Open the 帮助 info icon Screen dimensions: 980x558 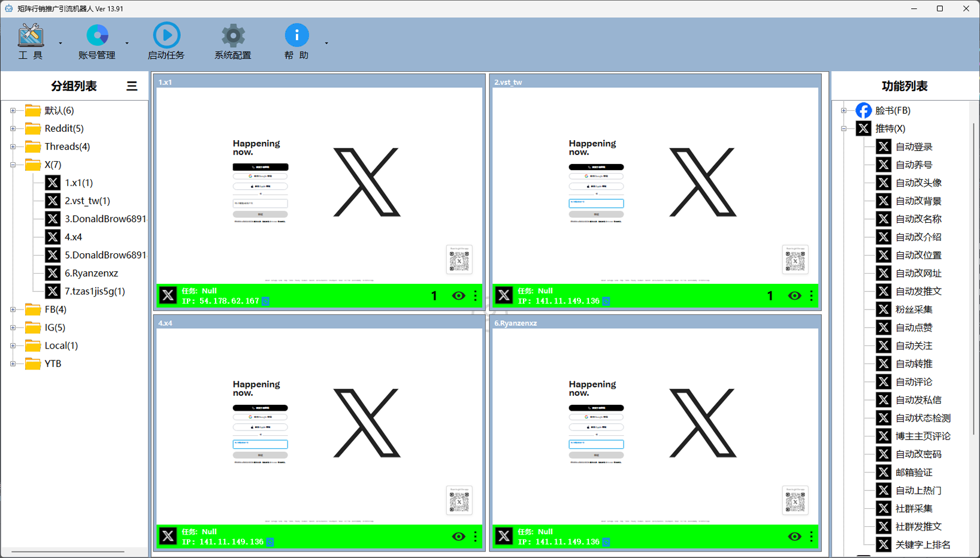(x=297, y=35)
